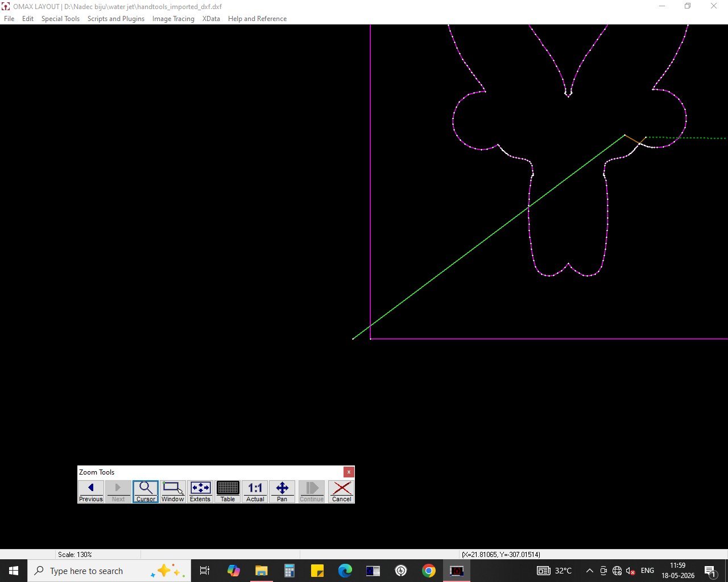Open the notification center icon
Image resolution: width=728 pixels, height=582 pixels.
tap(710, 571)
